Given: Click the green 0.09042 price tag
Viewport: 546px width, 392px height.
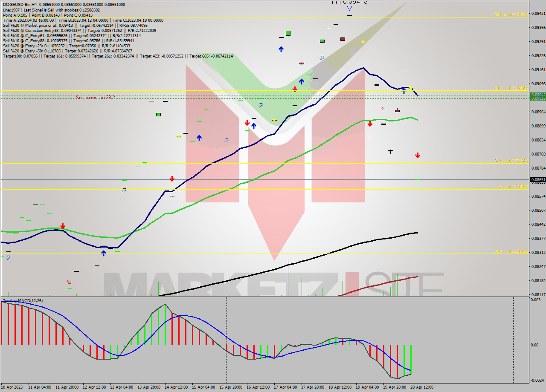Looking at the screenshot, I should [x=538, y=95].
